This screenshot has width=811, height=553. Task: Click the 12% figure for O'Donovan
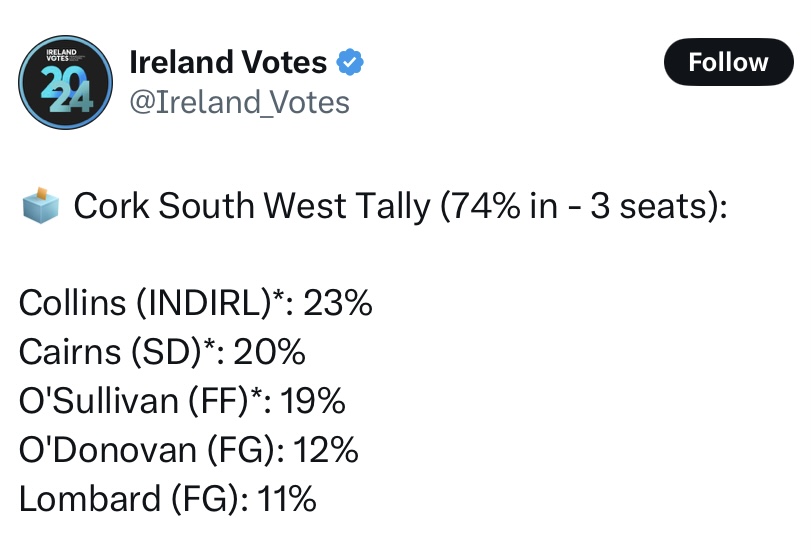pos(325,450)
